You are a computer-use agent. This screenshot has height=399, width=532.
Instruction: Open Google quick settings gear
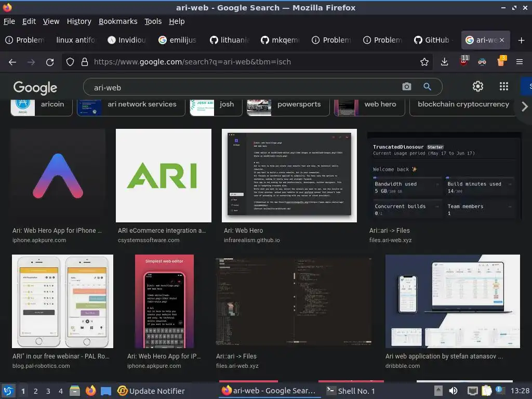[x=478, y=87]
